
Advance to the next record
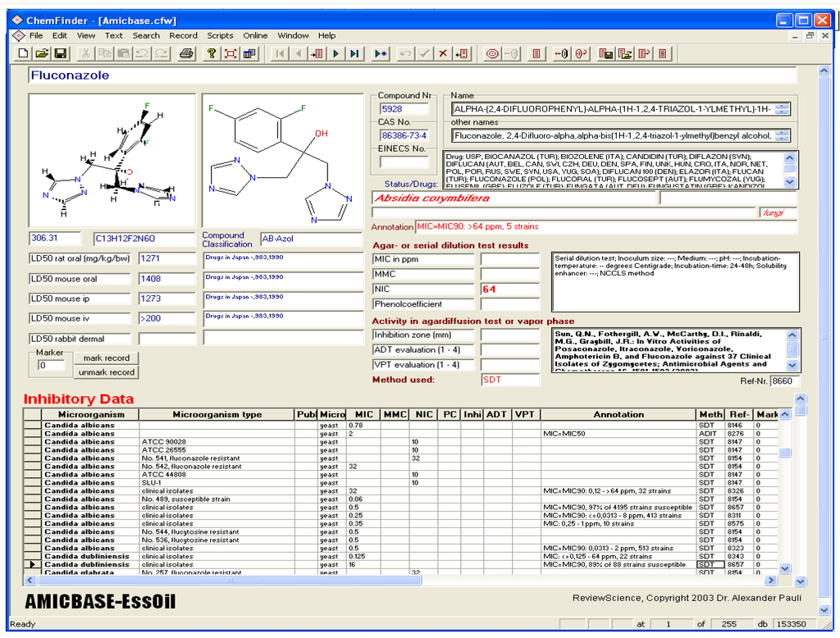[x=336, y=52]
